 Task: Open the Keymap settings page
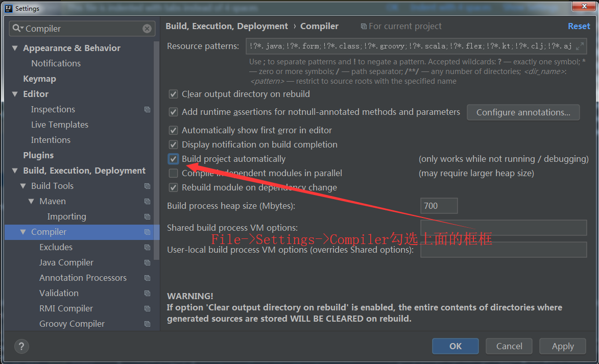(39, 79)
